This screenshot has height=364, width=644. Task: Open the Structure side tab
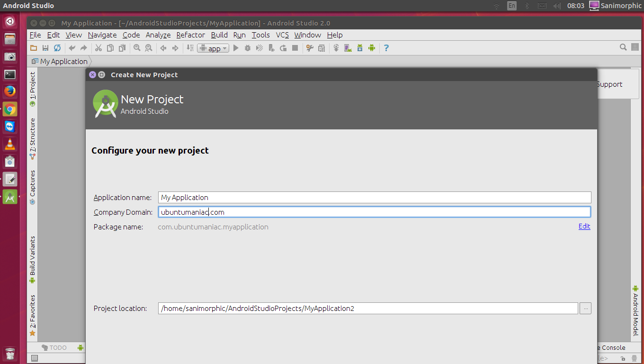tap(32, 138)
